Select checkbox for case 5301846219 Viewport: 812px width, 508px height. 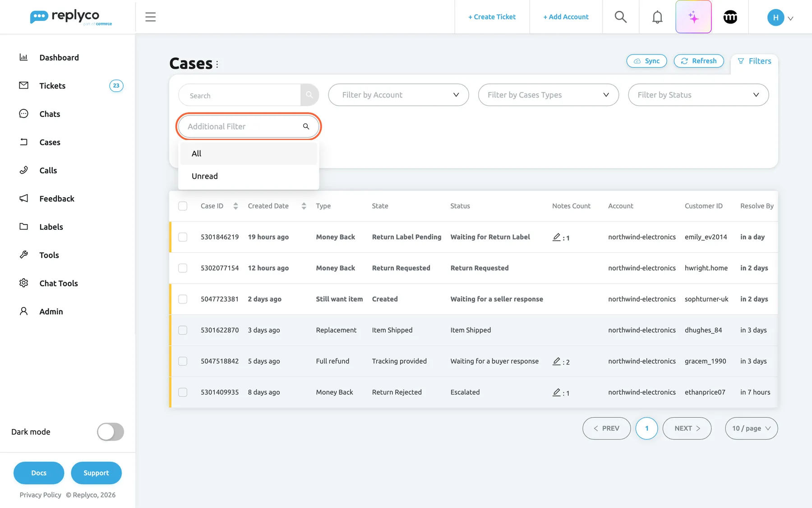click(183, 237)
